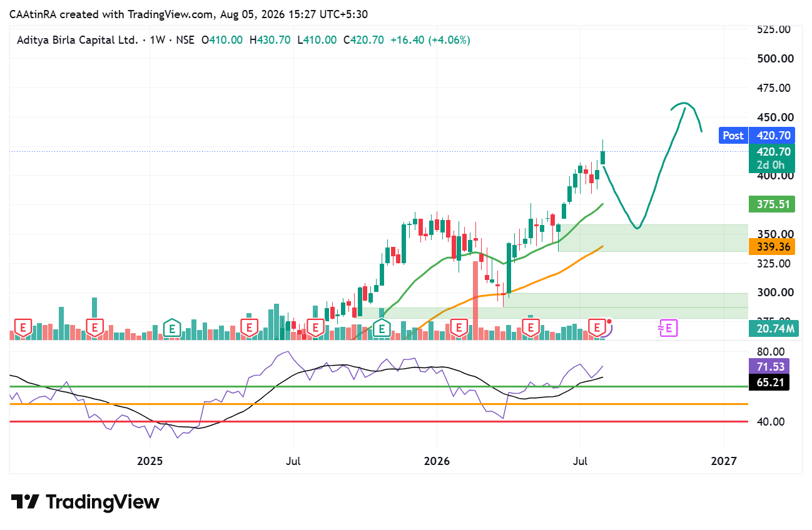Click the 325.00 price axis label
The width and height of the screenshot is (812, 530).
coord(774,263)
